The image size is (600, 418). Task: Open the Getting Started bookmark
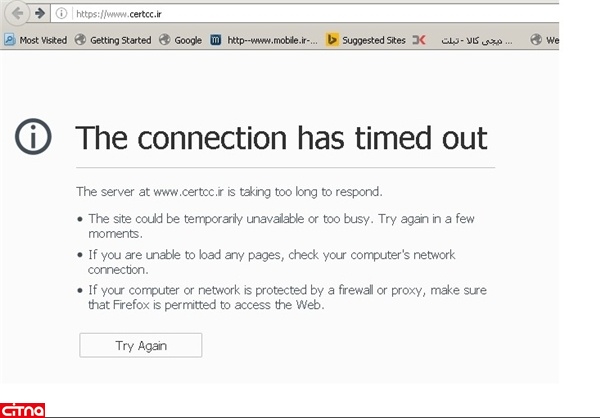pos(113,41)
